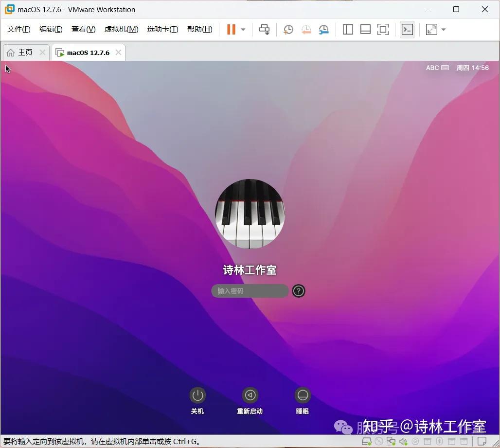The height and width of the screenshot is (448, 500).
Task: Click the network adapter status icon
Action: click(x=391, y=441)
